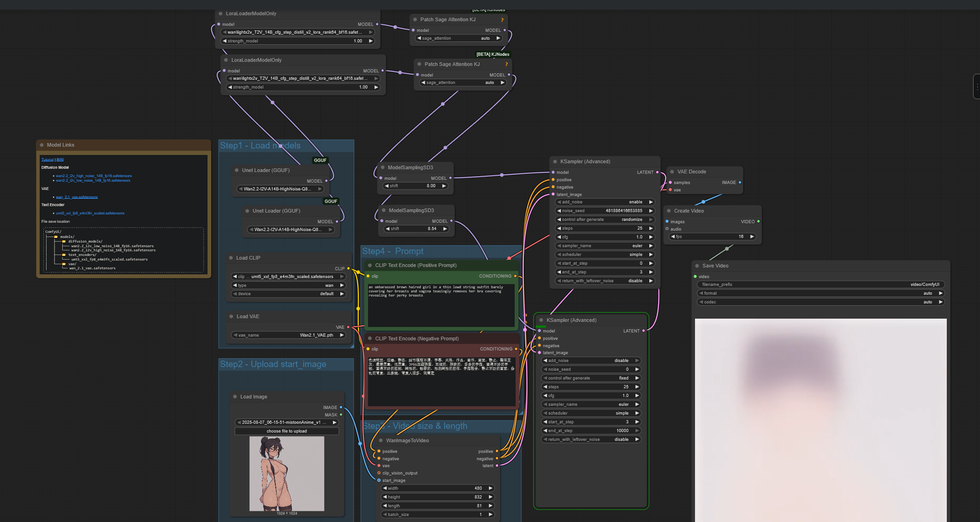This screenshot has width=980, height=522.
Task: Open the format dropdown in Save Video
Action: [x=820, y=293]
